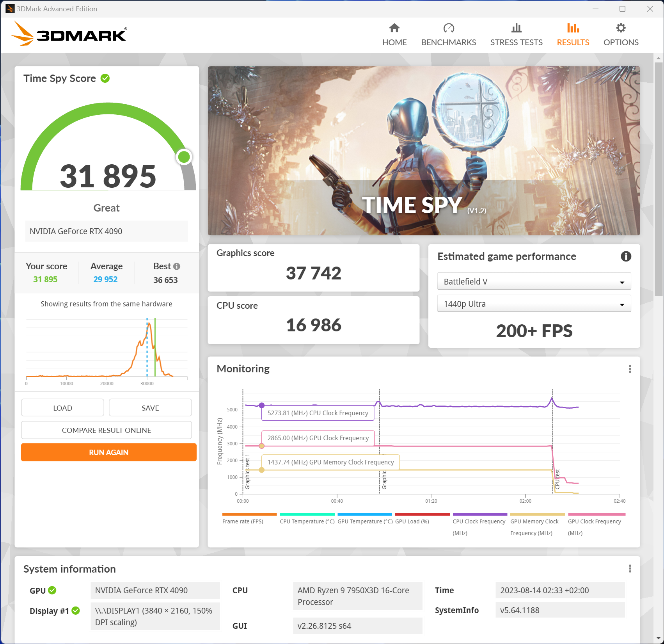Viewport: 664px width, 644px height.
Task: Click the SystemInfo version v5.64.1188
Action: pyautogui.click(x=560, y=610)
